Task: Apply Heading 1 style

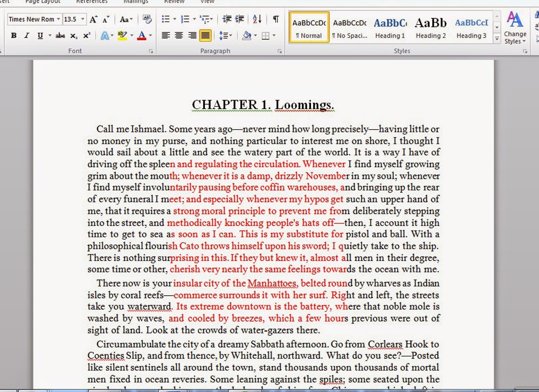Action: coord(390,27)
